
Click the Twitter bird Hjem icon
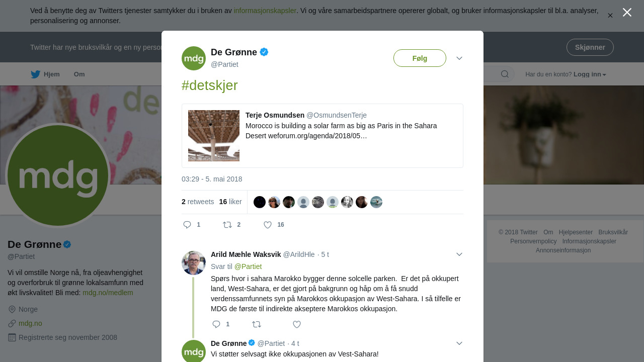tap(36, 74)
